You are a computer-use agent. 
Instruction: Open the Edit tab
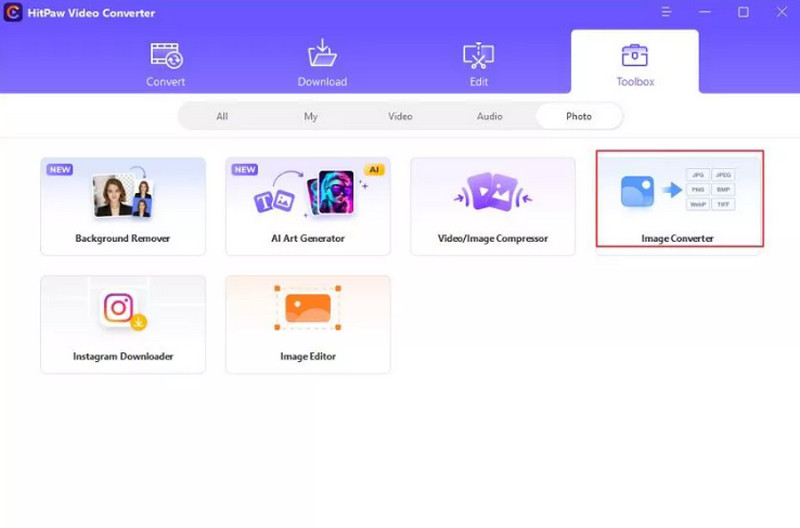479,64
